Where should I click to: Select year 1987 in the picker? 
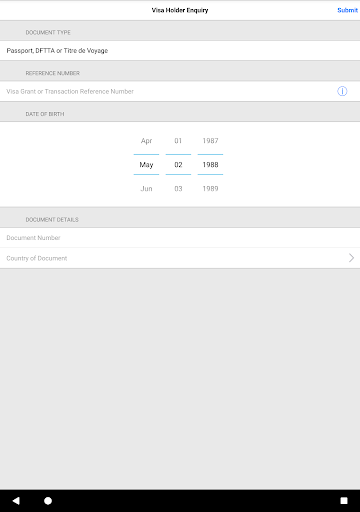click(x=210, y=141)
